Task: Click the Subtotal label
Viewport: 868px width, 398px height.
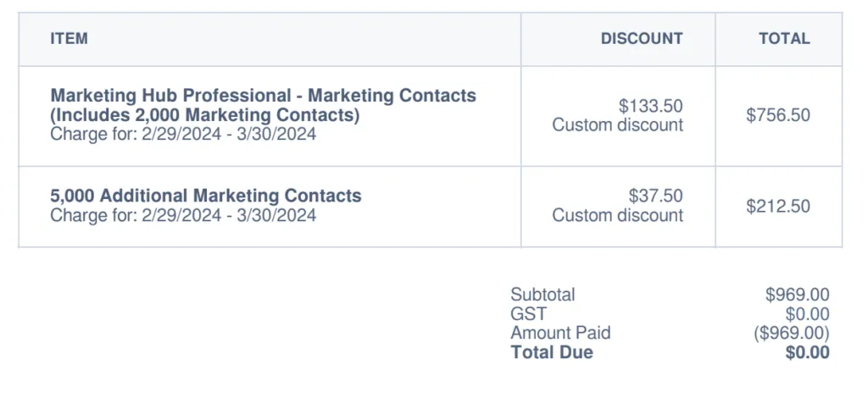Action: [x=542, y=295]
